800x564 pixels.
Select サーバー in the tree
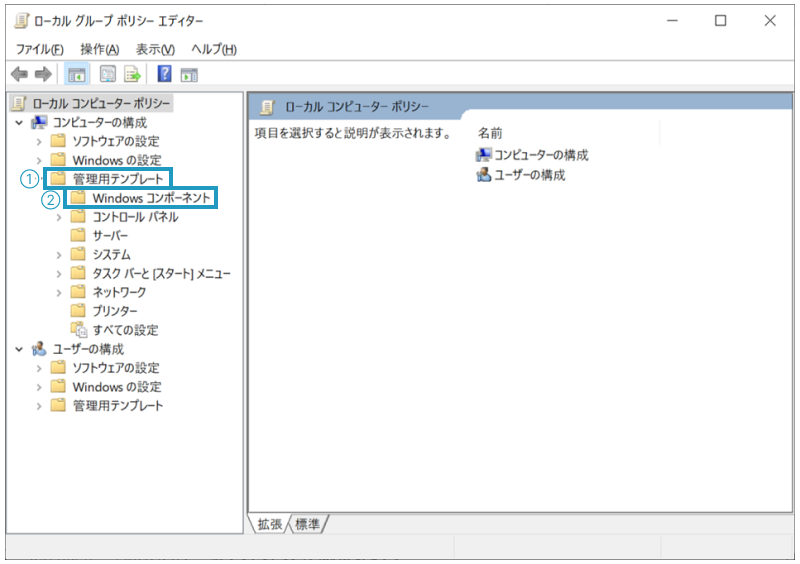pyautogui.click(x=110, y=235)
